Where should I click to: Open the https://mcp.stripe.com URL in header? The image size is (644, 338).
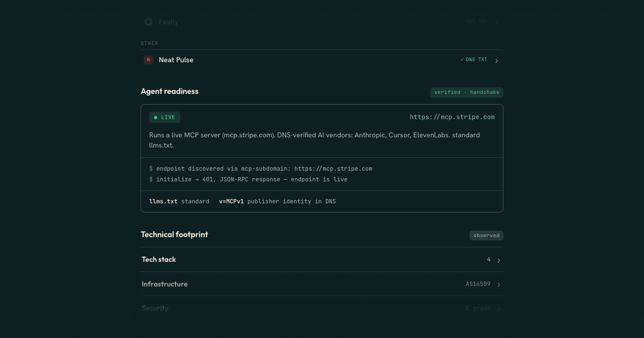tap(452, 117)
